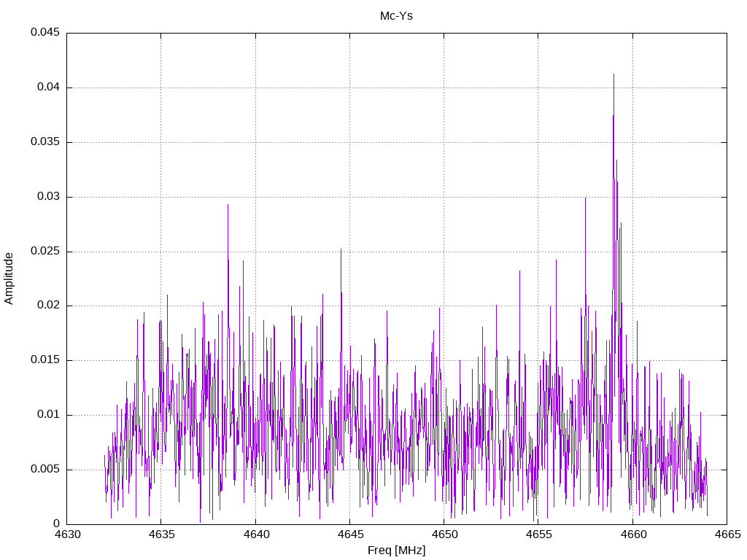Viewport: 747px width, 560px height.
Task: Select the 0.03 y-axis tick label
Action: tap(47, 197)
